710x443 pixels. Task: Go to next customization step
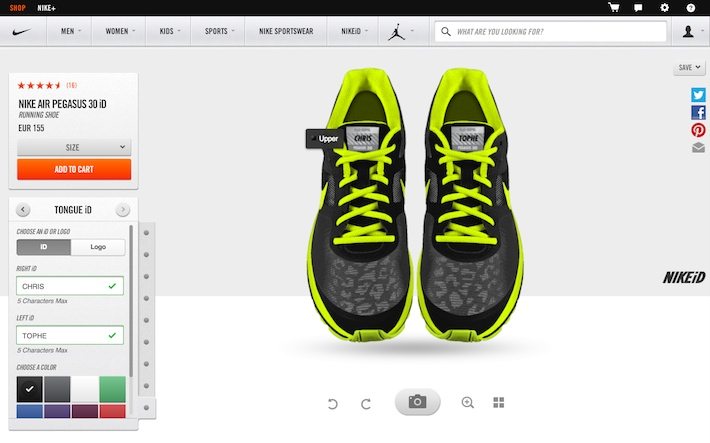pyautogui.click(x=123, y=210)
